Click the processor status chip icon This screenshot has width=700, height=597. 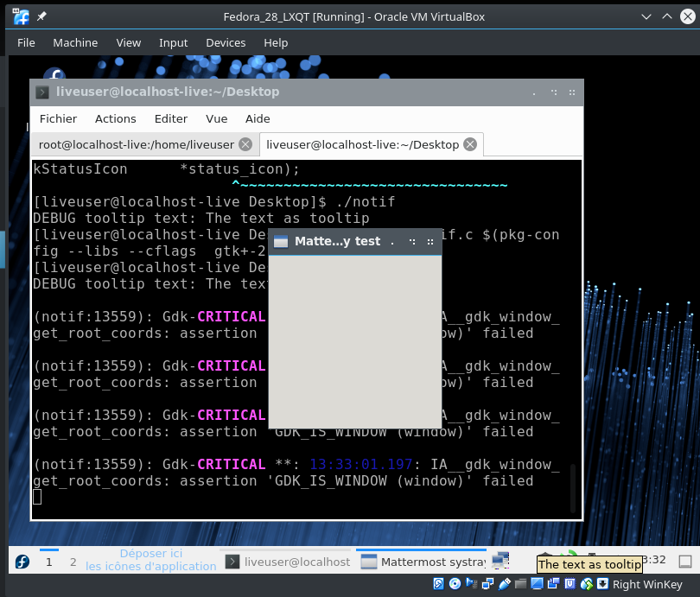(570, 584)
